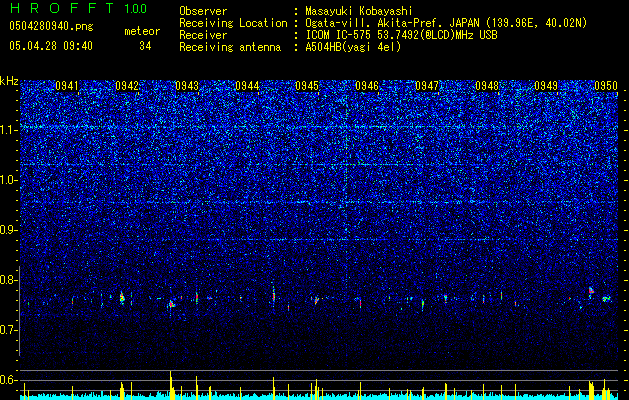Click the 0.8 kHz axis label
The width and height of the screenshot is (629, 400).
(8, 280)
